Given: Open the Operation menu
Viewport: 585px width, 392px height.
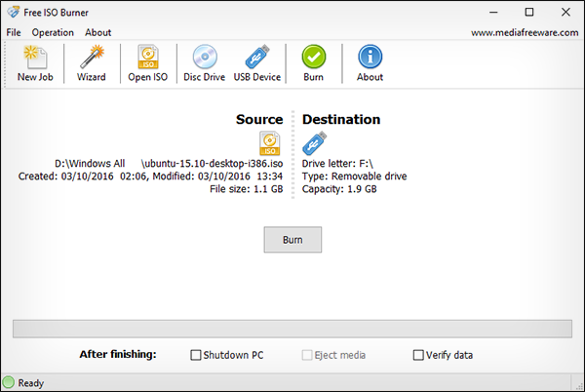Looking at the screenshot, I should pyautogui.click(x=53, y=32).
